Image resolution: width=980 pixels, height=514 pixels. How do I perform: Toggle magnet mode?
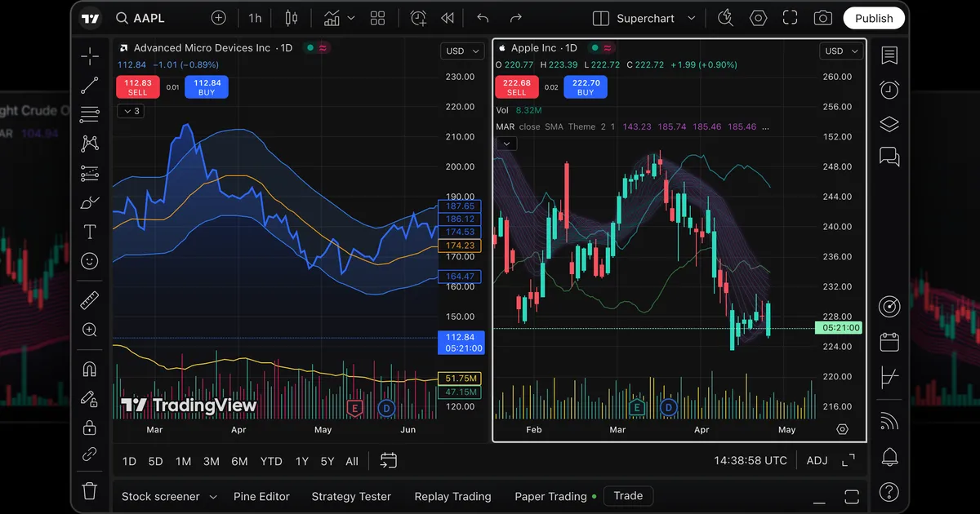click(90, 369)
